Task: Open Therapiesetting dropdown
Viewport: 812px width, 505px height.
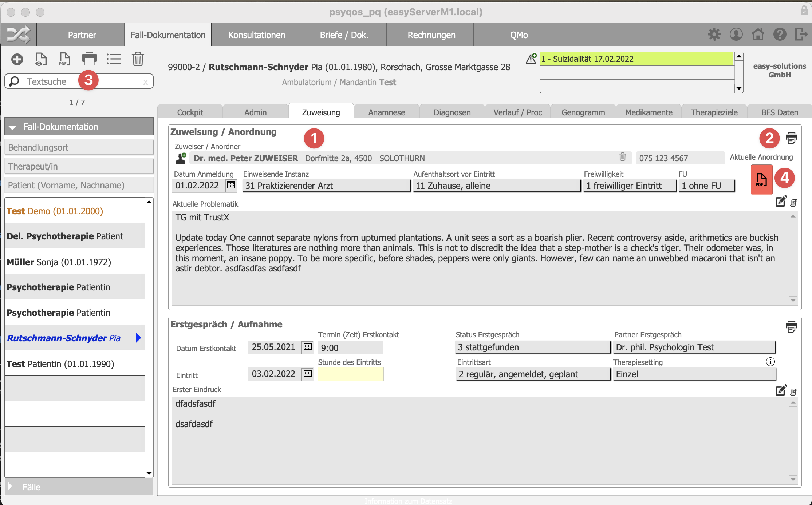Action: coord(694,374)
